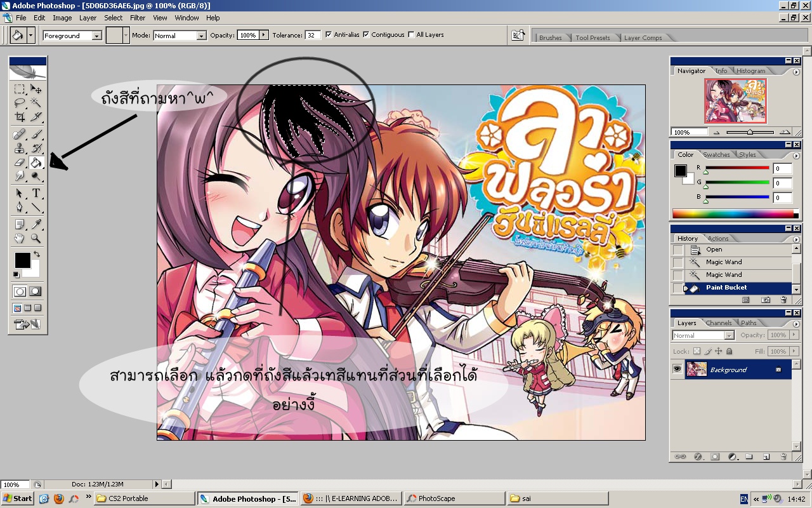Open the Filter menu
This screenshot has width=812, height=508.
[138, 18]
